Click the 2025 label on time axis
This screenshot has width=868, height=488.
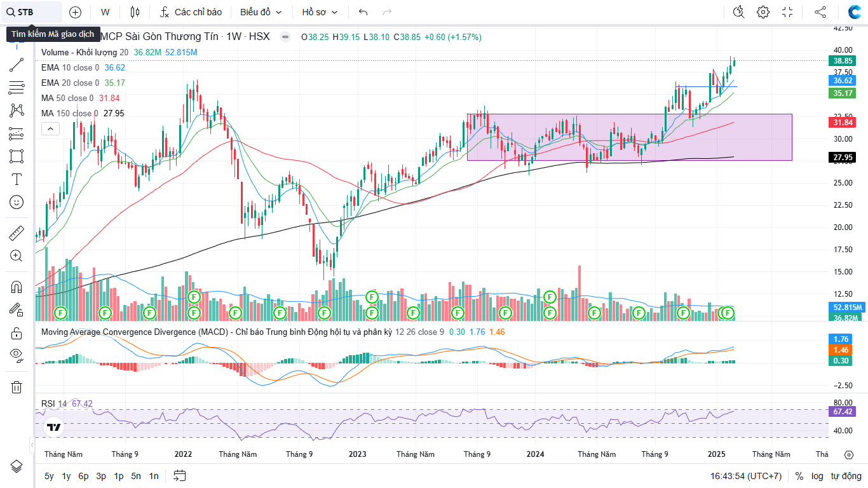717,454
